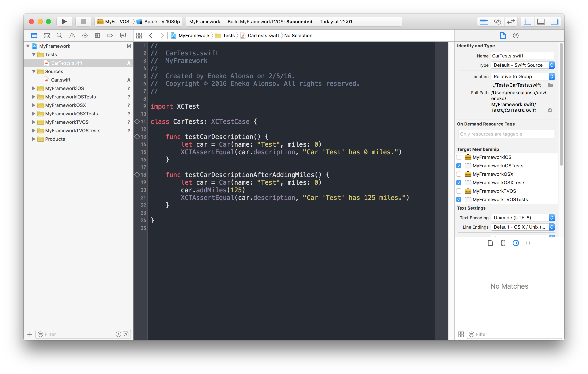Open the Text Encoding dropdown
This screenshot has width=588, height=374.
point(522,218)
